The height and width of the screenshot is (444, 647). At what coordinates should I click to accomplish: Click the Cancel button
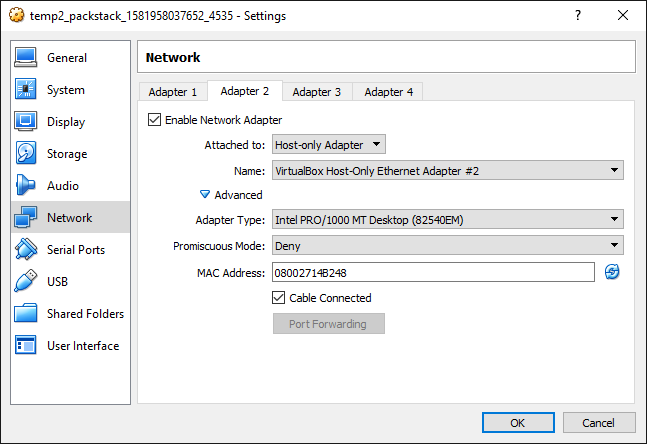click(599, 423)
